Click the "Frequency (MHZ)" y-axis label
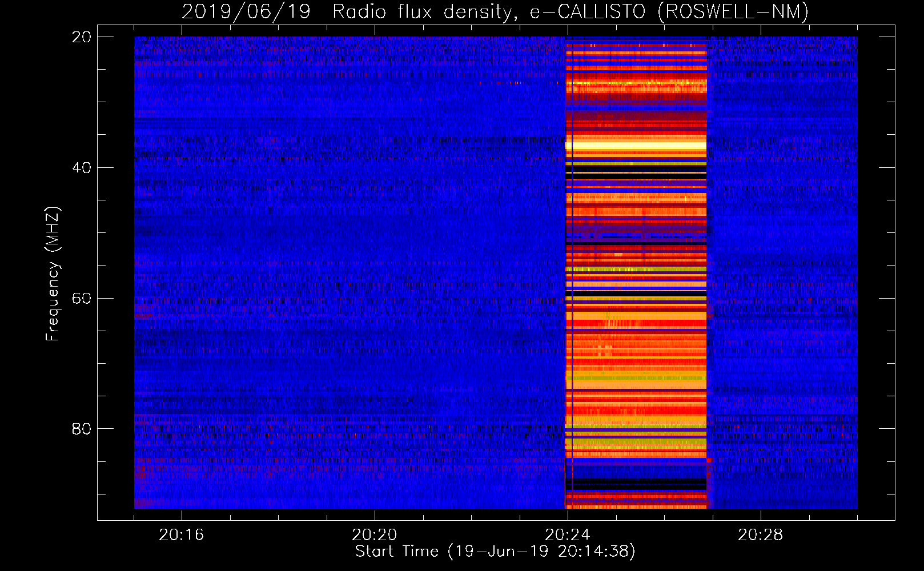This screenshot has width=924, height=571. 52,274
